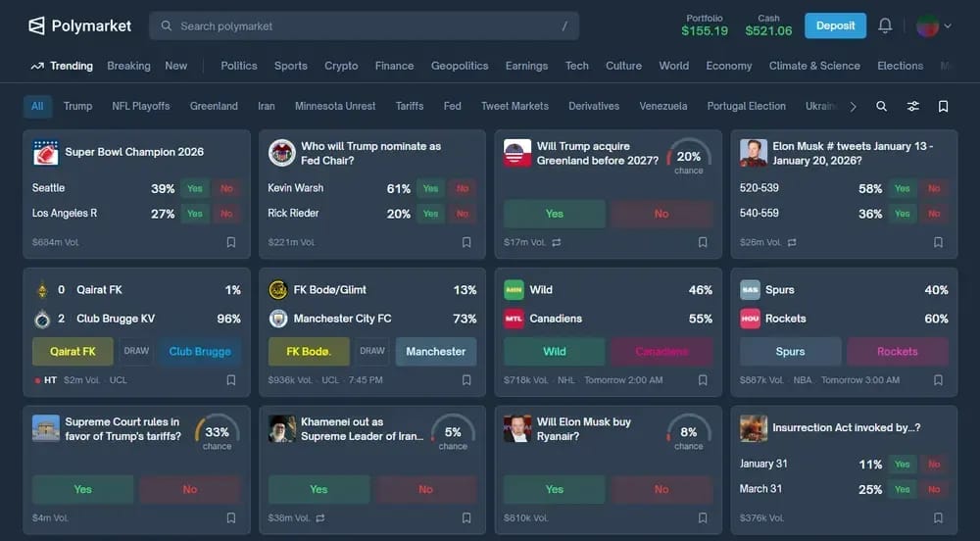980x541 pixels.
Task: Pick Wild to win
Action: (555, 352)
